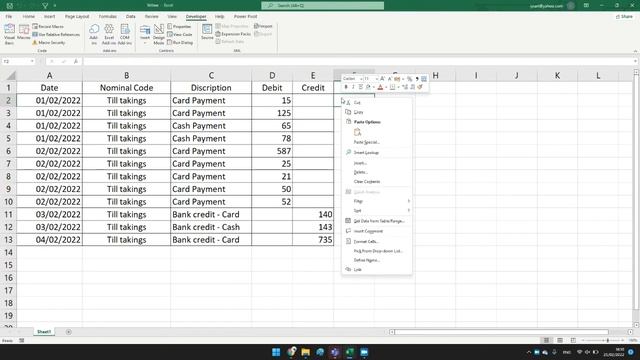Click View Code in Controls group
Image resolution: width=640 pixels, height=360 pixels.
tap(180, 35)
